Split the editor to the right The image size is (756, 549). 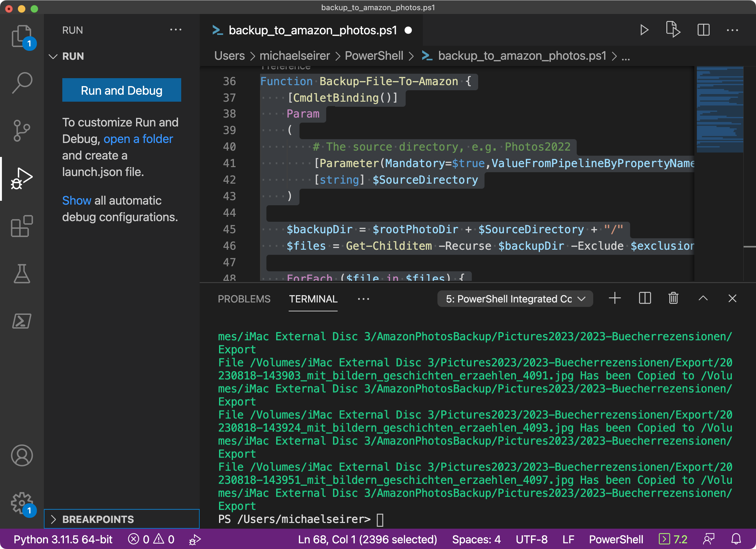point(703,30)
